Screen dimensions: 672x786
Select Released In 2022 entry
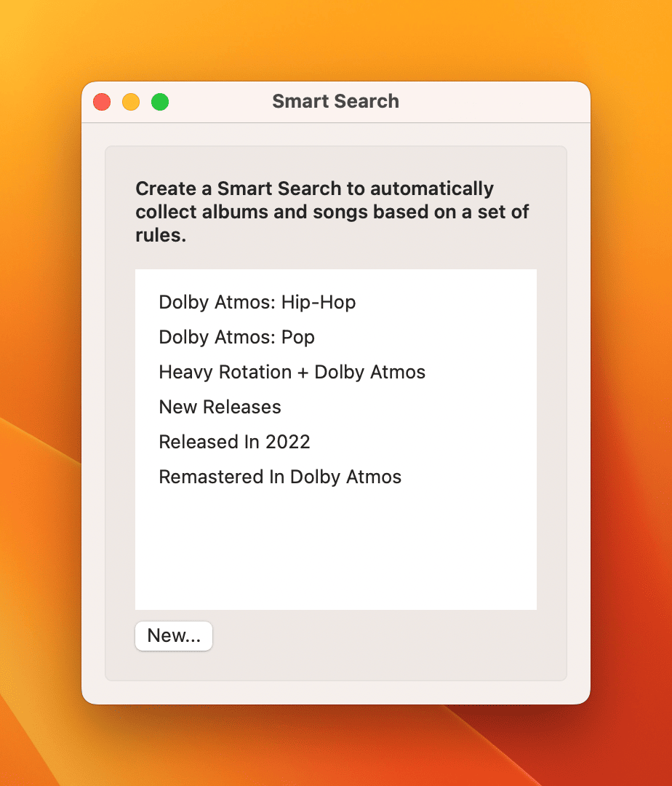pos(335,442)
